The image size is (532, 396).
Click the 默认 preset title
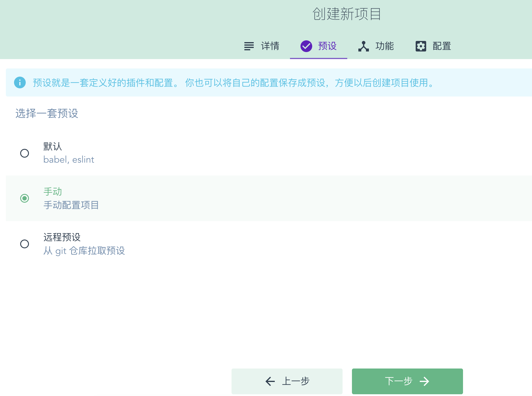53,147
